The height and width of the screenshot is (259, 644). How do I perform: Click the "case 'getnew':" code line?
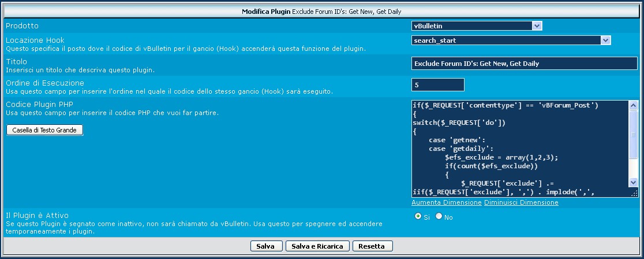[x=452, y=139]
